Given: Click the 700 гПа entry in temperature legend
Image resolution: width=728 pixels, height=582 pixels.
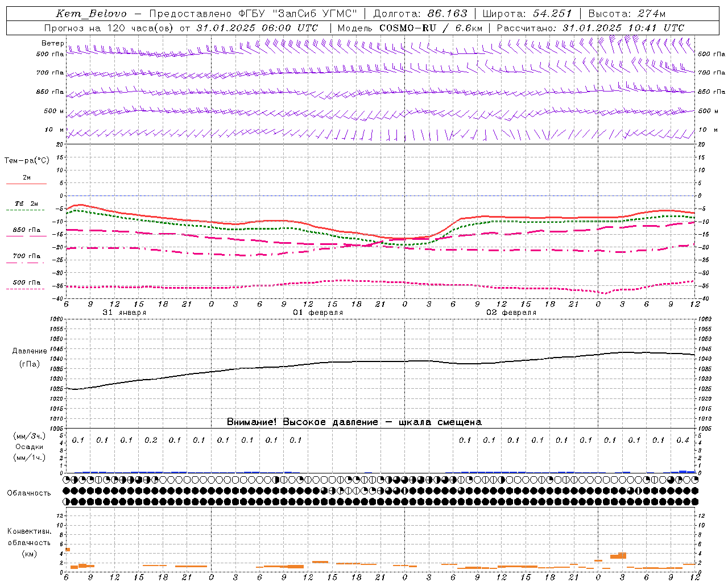Looking at the screenshot, I should tap(27, 256).
